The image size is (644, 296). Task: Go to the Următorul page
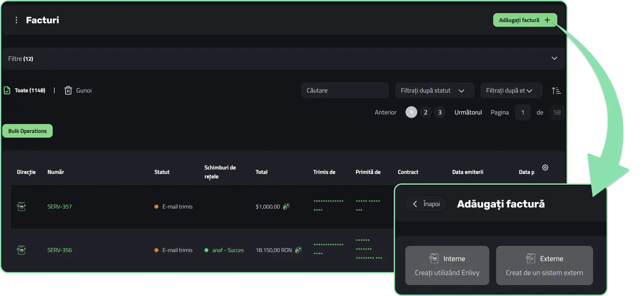click(x=468, y=112)
